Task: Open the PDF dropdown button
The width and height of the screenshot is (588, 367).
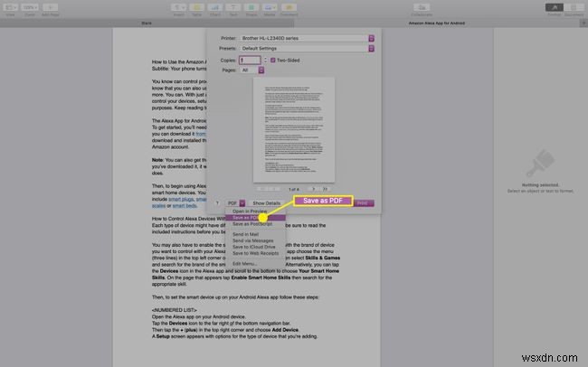Action: [x=235, y=203]
